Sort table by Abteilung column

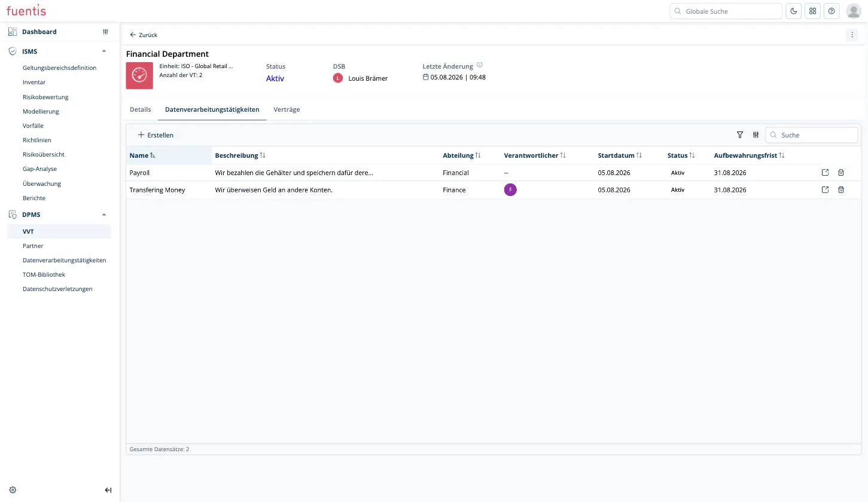(x=462, y=155)
